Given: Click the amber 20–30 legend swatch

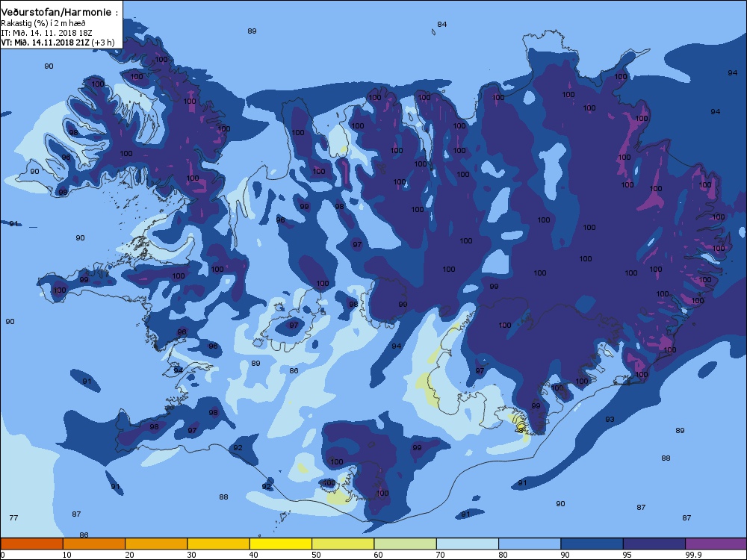Looking at the screenshot, I should (x=156, y=544).
